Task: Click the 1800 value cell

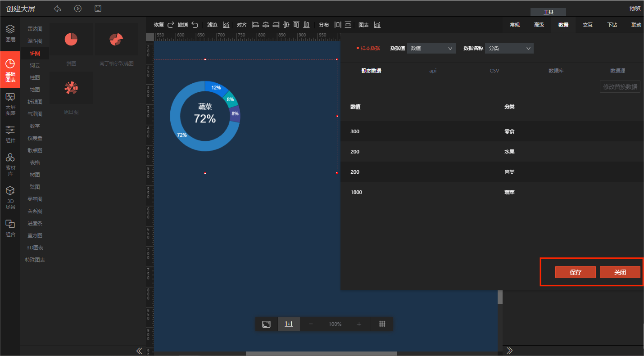Action: (x=356, y=192)
